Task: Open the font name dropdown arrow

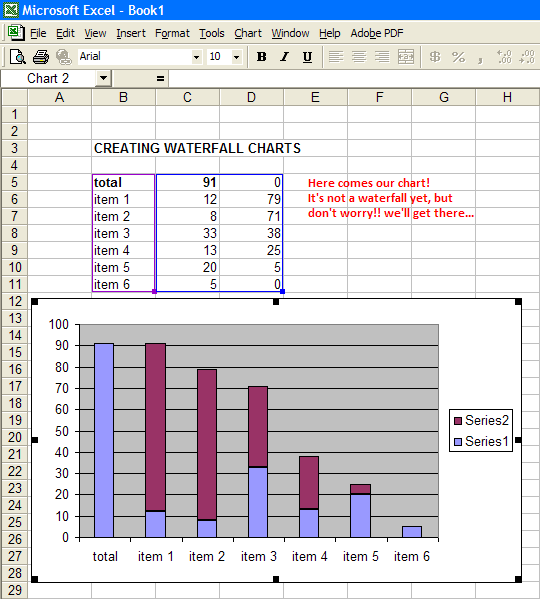Action: 196,57
